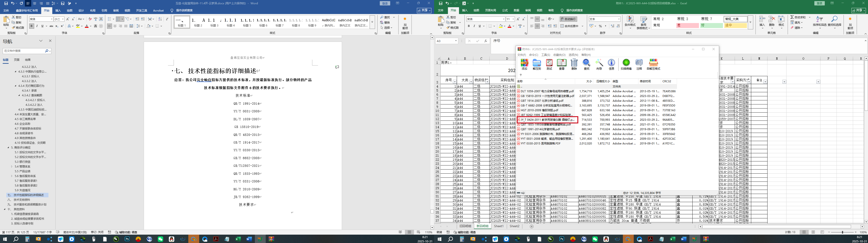Expand the 5.4 管理体系 navigation heading
This screenshot has width=868, height=243.
12,167
